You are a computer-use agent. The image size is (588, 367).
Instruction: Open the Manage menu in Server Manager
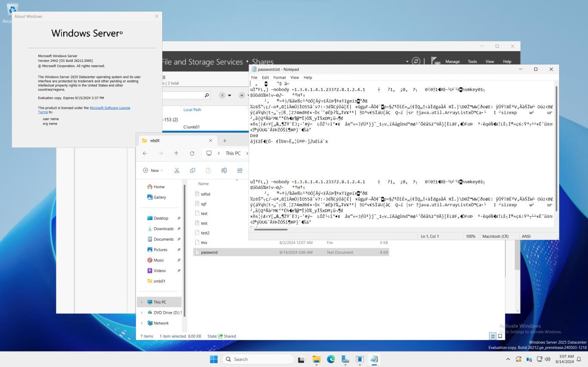tap(453, 61)
